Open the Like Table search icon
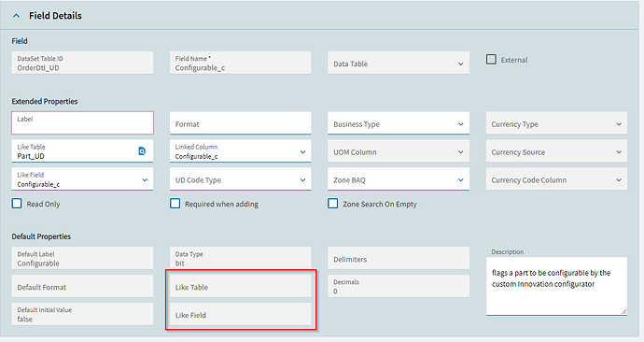 coord(142,151)
